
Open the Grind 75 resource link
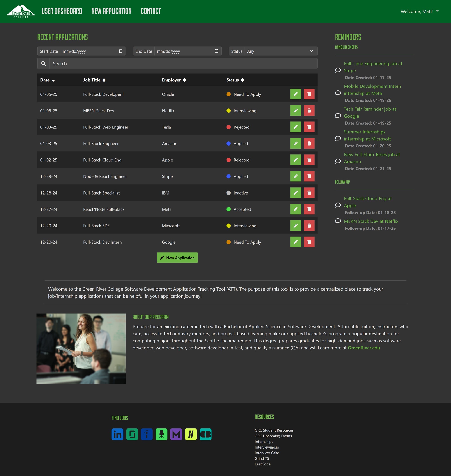pos(262,458)
